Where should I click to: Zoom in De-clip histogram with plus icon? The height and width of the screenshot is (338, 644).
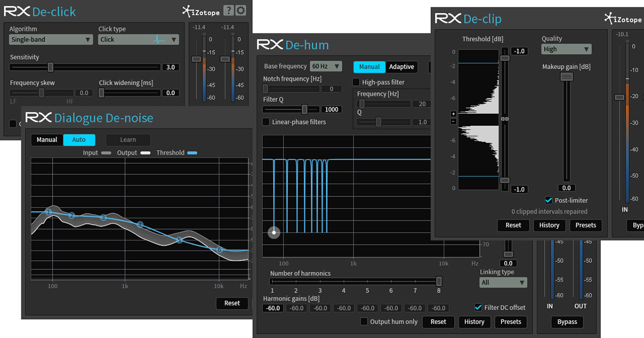(453, 114)
